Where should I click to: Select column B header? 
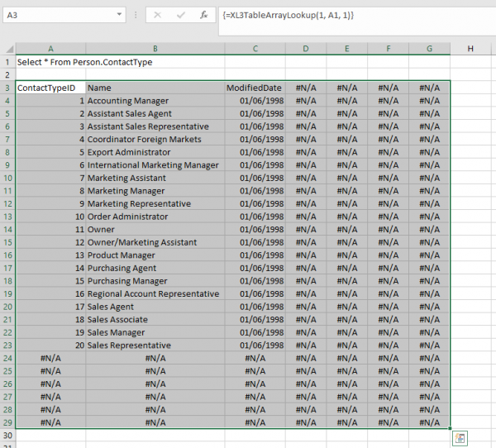coord(154,49)
